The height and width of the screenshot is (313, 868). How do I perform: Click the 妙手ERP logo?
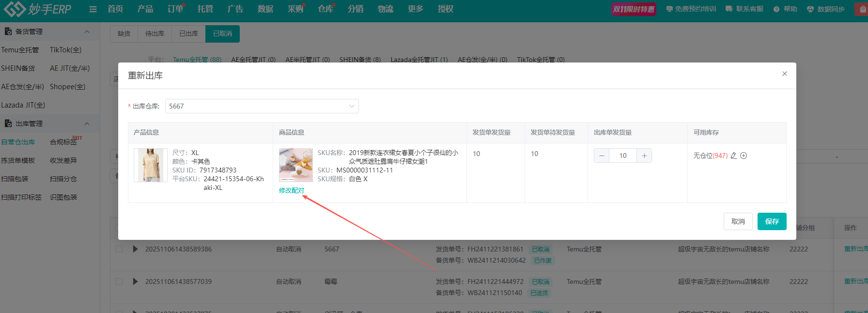click(38, 9)
